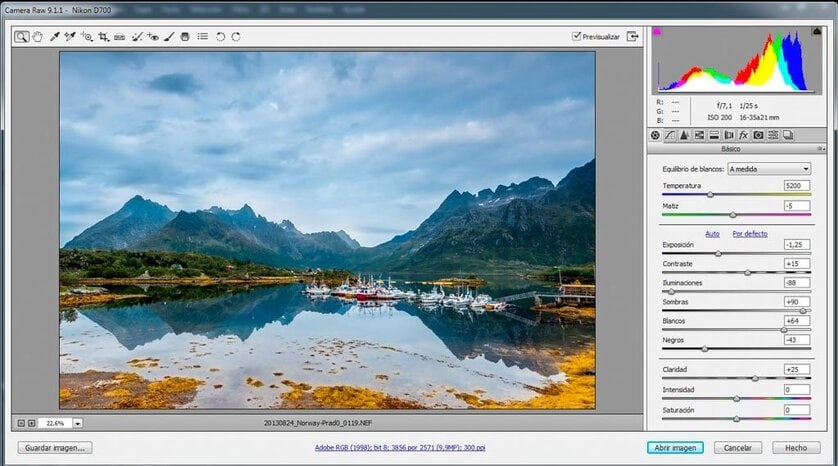This screenshot has height=466, width=838.
Task: Open the zoom level dropdown arrow
Action: [78, 424]
